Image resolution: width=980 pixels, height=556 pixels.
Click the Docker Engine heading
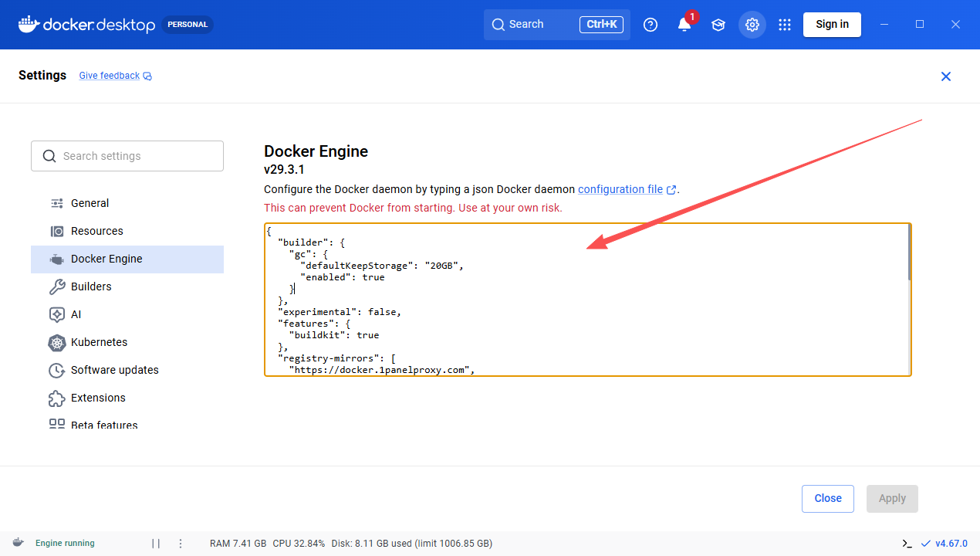click(316, 151)
